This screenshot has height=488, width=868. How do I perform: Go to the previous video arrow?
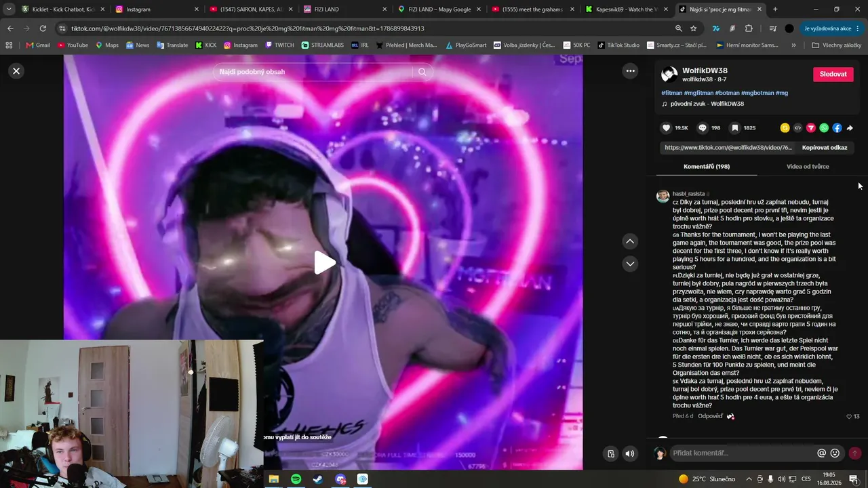point(630,241)
